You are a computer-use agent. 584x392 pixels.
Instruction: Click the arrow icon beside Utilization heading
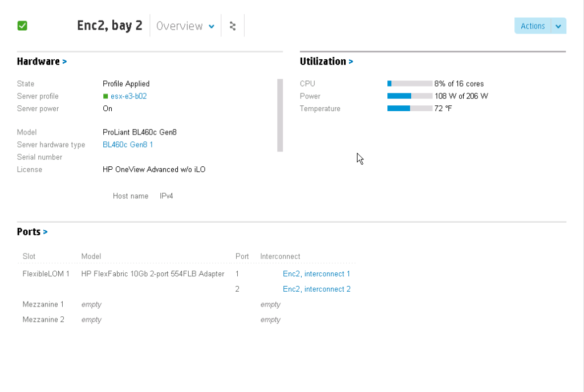tap(351, 62)
